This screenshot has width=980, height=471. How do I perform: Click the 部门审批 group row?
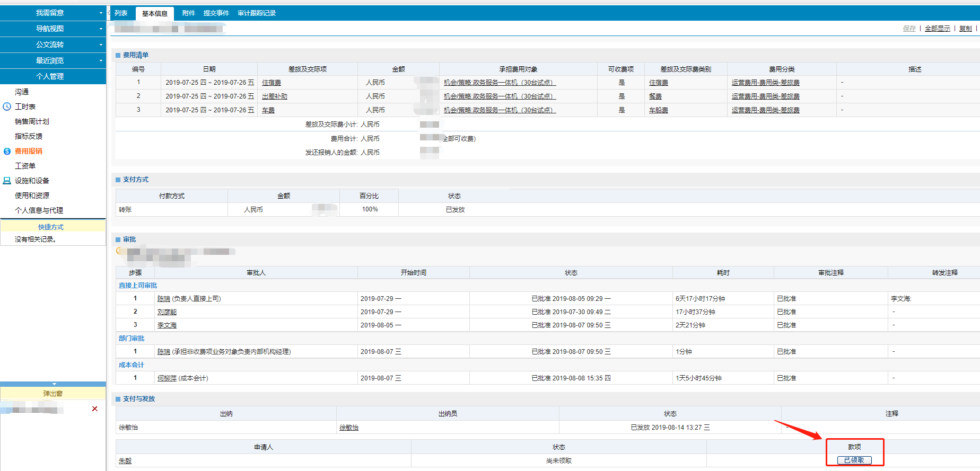pyautogui.click(x=132, y=339)
